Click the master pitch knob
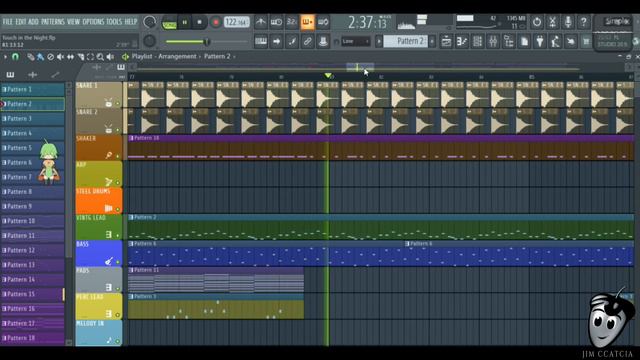The height and width of the screenshot is (360, 640). (x=150, y=40)
